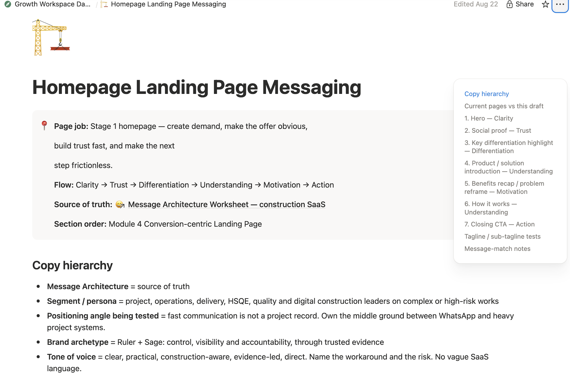Click the Copy hierarchy section heading
Image resolution: width=570 pixels, height=392 pixels.
(x=72, y=265)
